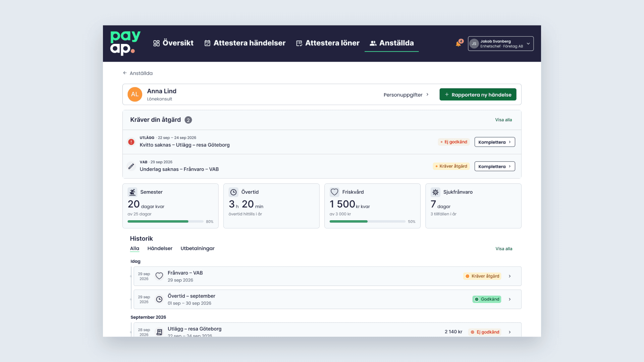Open Attestera löner in navigation
The width and height of the screenshot is (644, 362).
pos(328,43)
